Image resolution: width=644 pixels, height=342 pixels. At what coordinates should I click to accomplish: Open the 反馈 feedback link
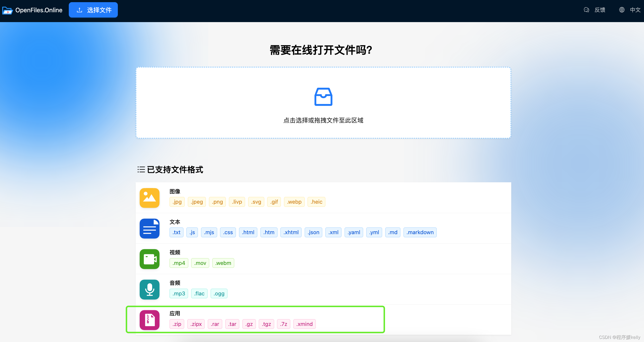(x=600, y=10)
